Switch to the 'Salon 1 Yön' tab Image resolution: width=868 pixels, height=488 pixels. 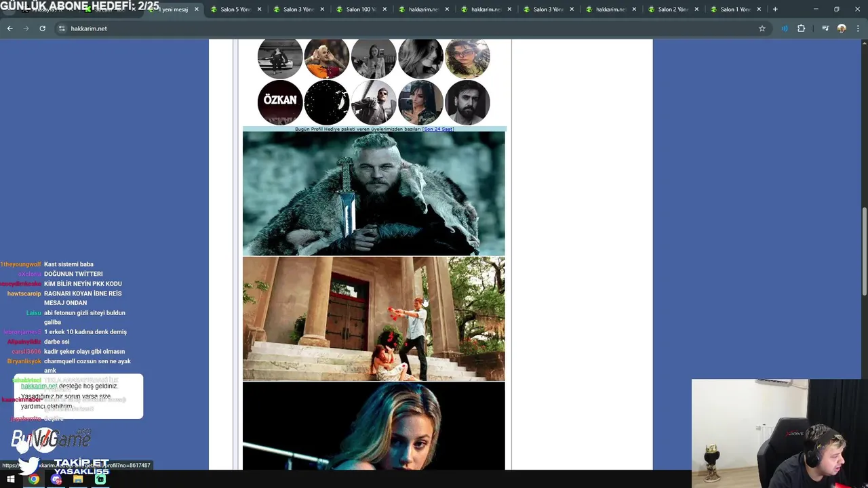[734, 9]
